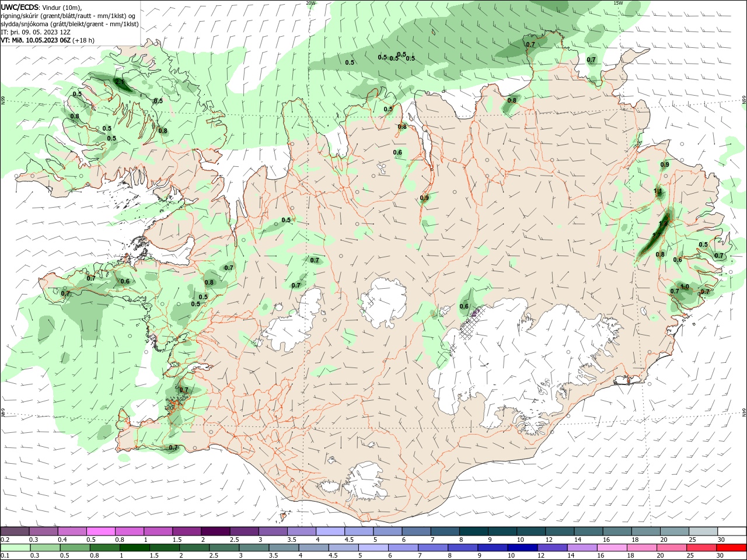Screen dimensions: 747x560
Task: Click the dark teal 8 mm snow legend swatch
Action: coord(473,531)
